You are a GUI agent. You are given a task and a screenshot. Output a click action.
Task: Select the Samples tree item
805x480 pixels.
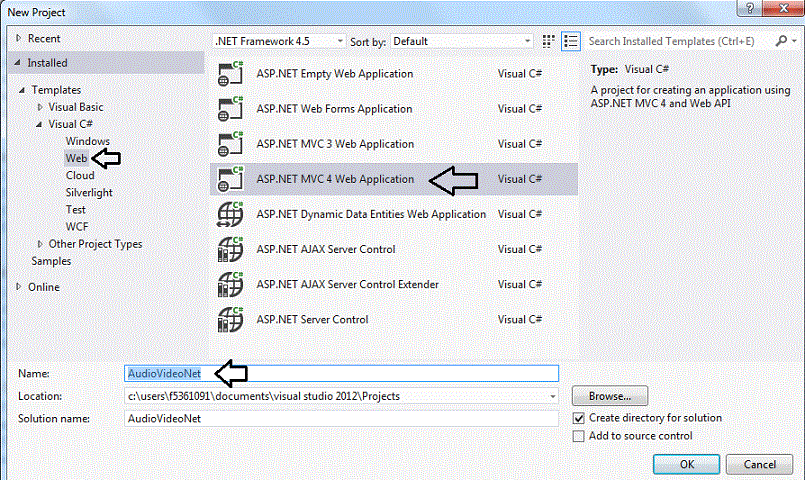click(51, 261)
